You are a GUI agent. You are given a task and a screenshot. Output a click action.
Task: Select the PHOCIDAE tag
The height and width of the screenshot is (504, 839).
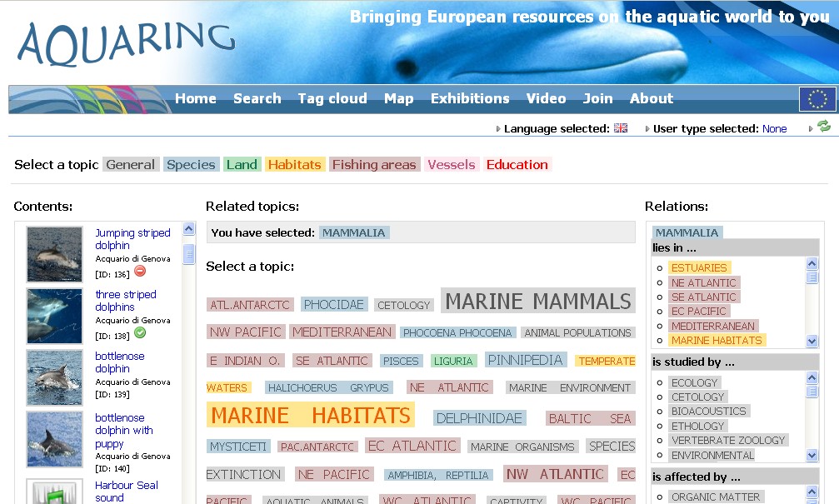coord(334,304)
